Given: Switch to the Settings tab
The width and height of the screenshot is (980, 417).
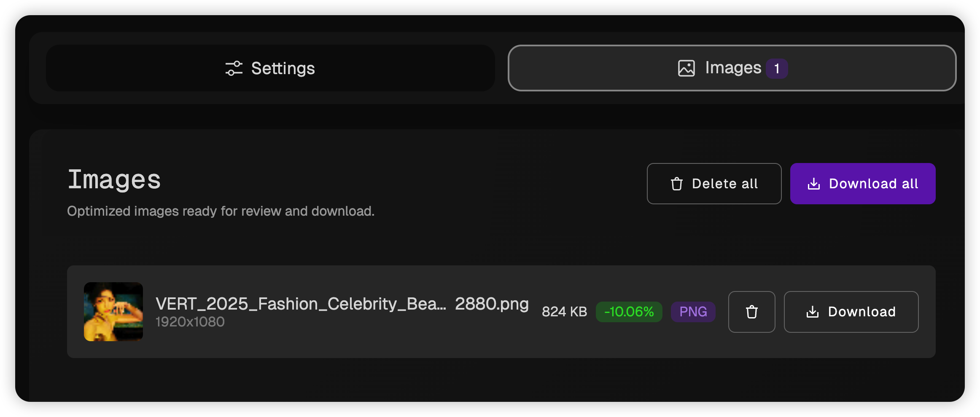Looking at the screenshot, I should [x=283, y=68].
